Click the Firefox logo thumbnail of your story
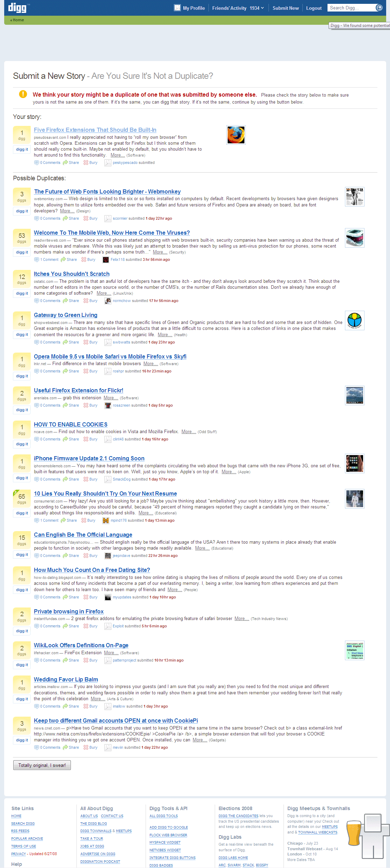The width and height of the screenshot is (390, 868). click(236, 135)
